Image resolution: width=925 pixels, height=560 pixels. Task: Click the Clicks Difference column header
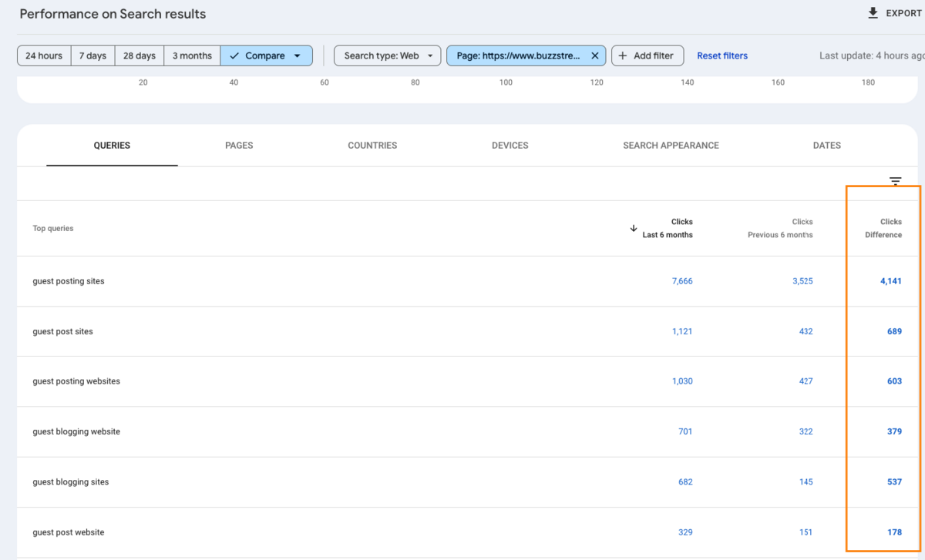pos(883,228)
